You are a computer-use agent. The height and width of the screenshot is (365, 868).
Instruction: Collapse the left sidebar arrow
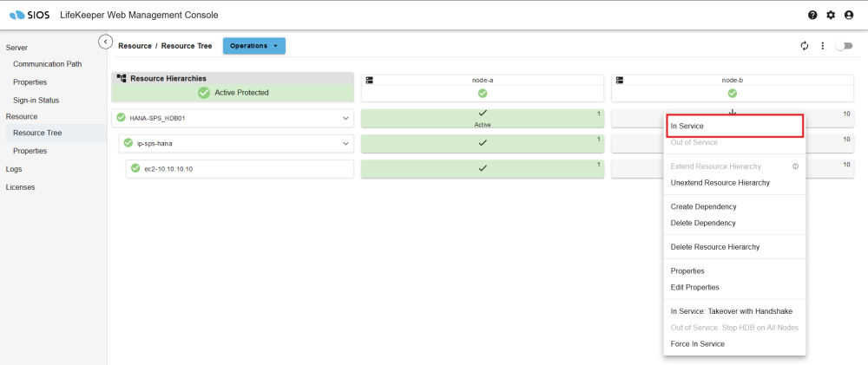point(105,42)
